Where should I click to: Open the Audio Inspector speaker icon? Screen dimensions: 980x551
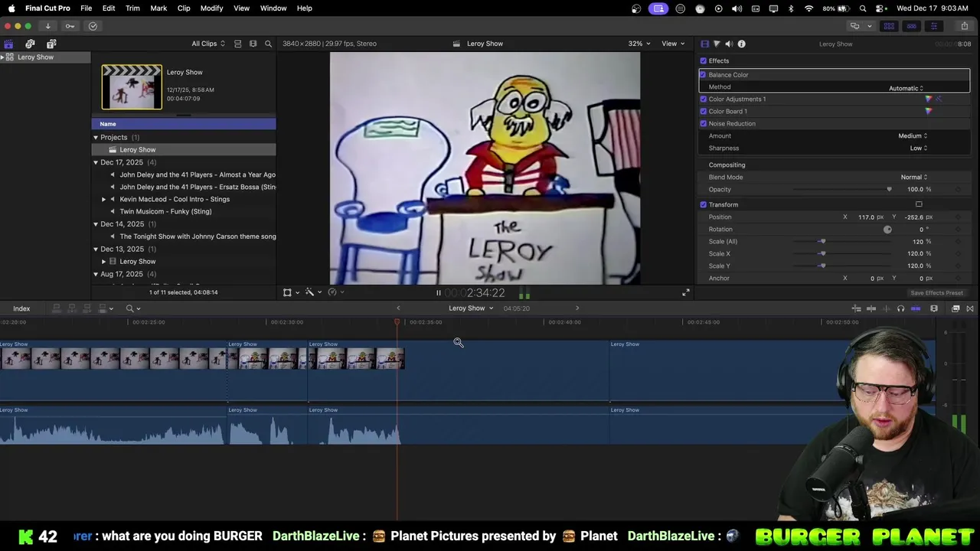pyautogui.click(x=729, y=44)
